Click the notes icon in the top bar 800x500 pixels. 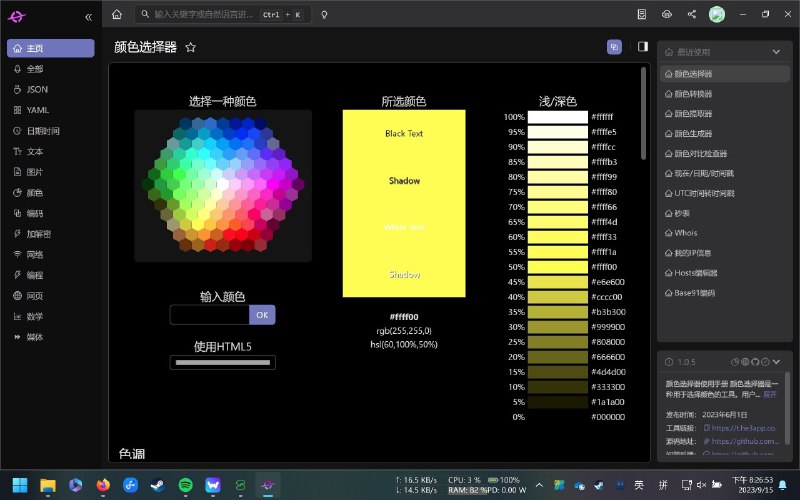643,15
